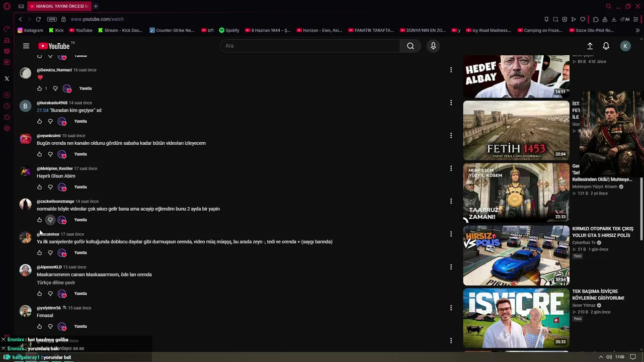This screenshot has width=644, height=362.
Task: Open the Counter-Strike bookmark
Action: [x=172, y=30]
